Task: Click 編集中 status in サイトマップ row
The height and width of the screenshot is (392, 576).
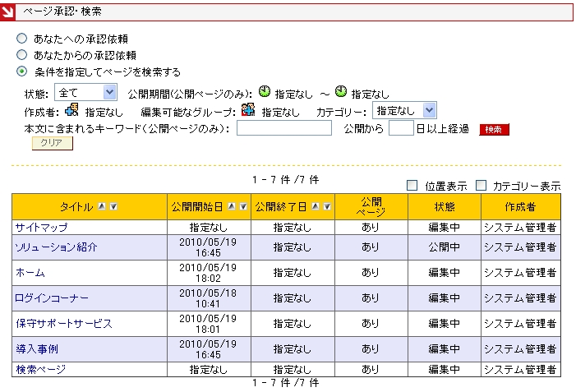Action: pos(445,228)
